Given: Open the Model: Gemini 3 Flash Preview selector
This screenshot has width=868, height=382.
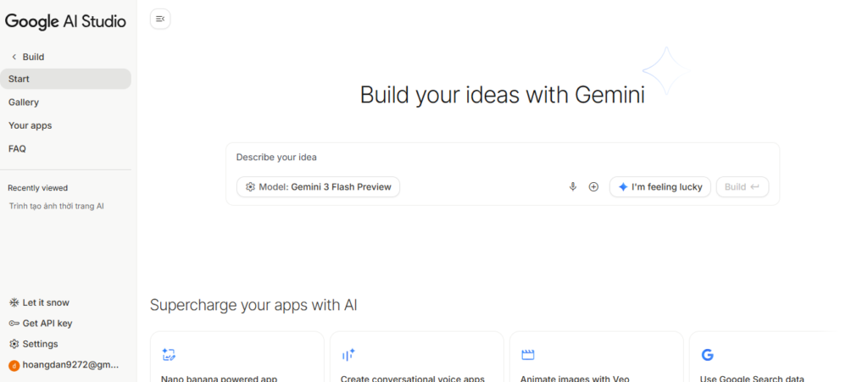Looking at the screenshot, I should tap(318, 187).
